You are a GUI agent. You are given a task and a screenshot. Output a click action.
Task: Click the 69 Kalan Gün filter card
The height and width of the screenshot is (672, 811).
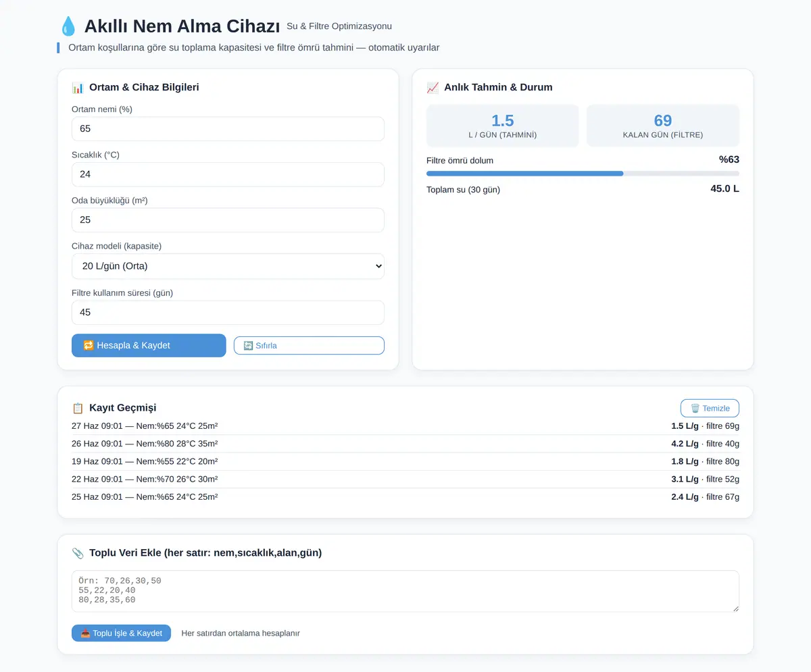click(663, 126)
